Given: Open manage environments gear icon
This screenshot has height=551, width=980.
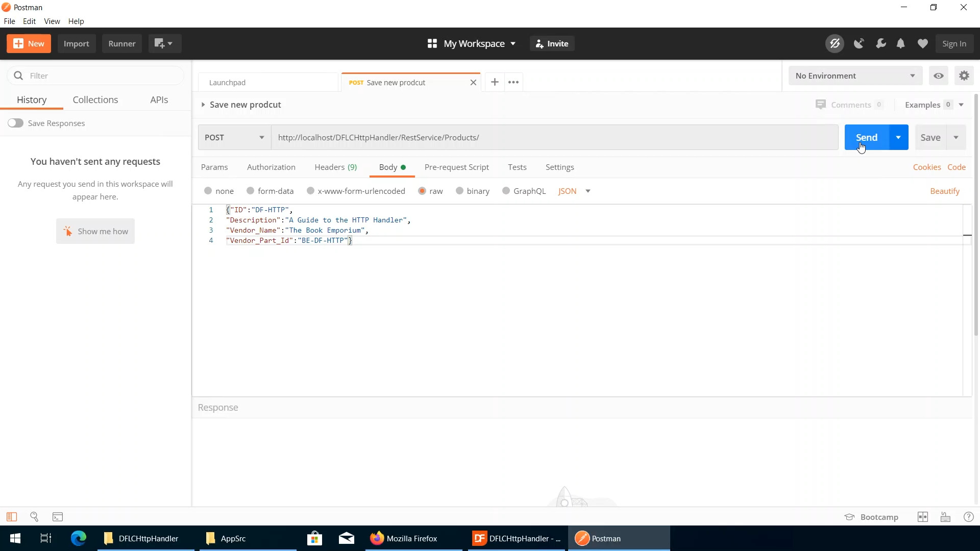Looking at the screenshot, I should point(964,76).
